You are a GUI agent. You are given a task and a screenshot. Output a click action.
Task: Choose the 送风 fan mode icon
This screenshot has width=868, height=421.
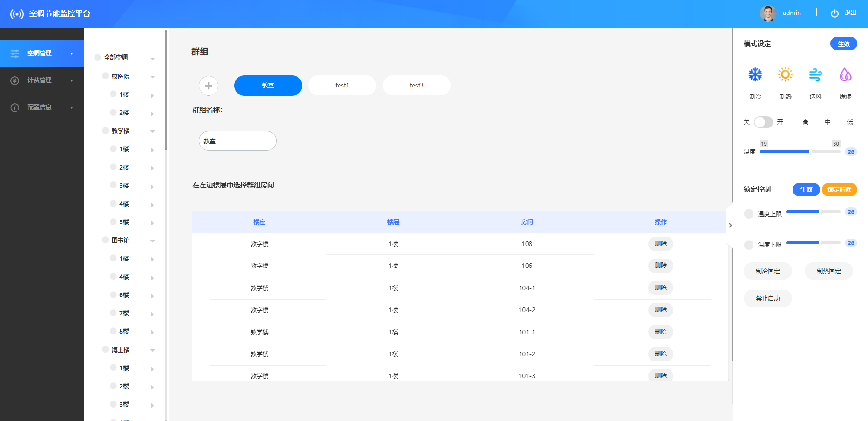tap(815, 75)
